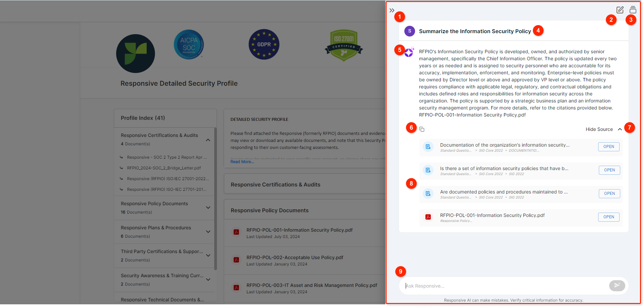Open RFPIO-POL-002-Acceptable Use Policy.pdf
Screen dimensions: 644x307
pyautogui.click(x=295, y=257)
